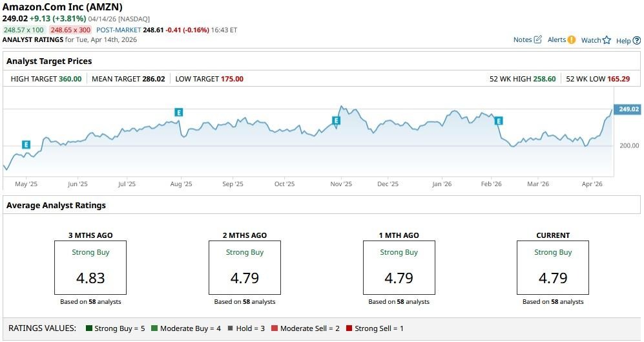Click the Amazon.Com Inc (AMZN) title
The image size is (644, 342).
63,7
